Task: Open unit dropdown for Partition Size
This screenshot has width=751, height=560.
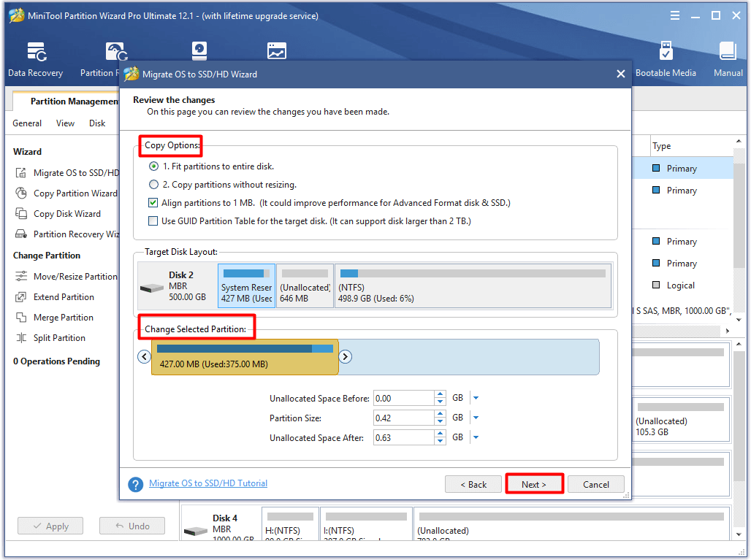Action: click(476, 418)
